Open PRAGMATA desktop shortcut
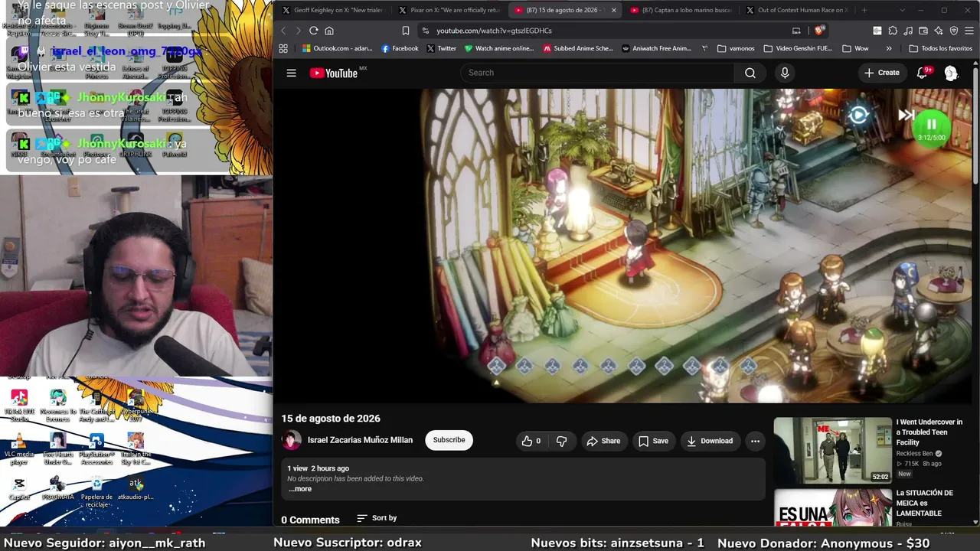This screenshot has width=980, height=551. 58,489
